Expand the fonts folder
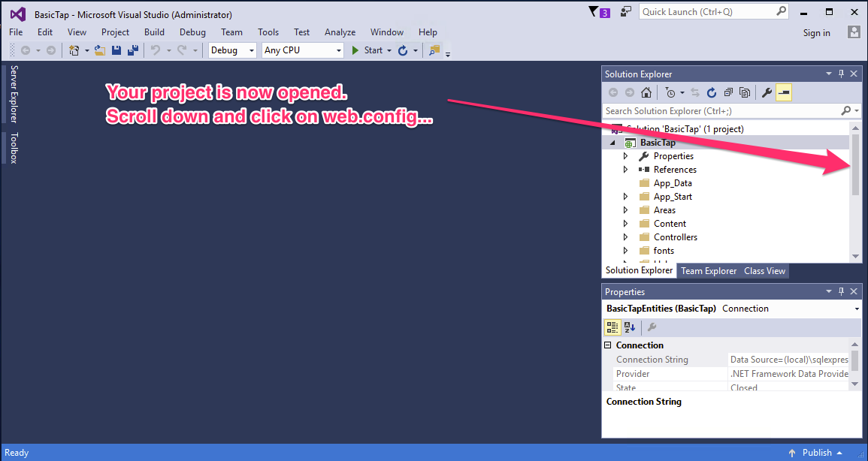Image resolution: width=868 pixels, height=461 pixels. coord(625,251)
